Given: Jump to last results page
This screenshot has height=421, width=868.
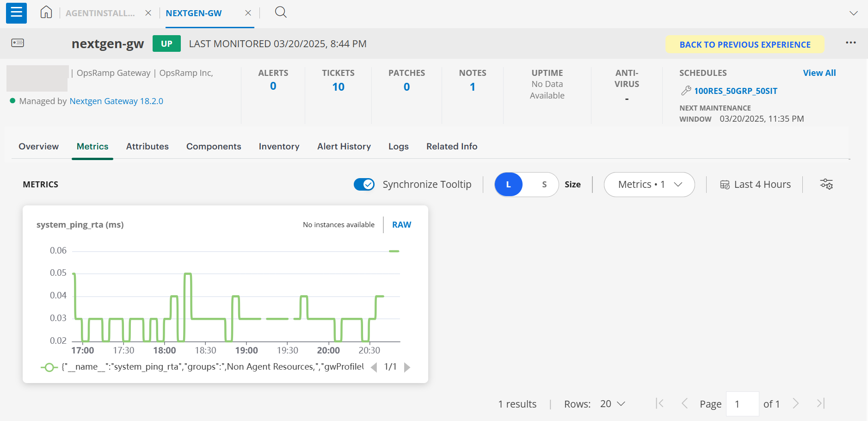Looking at the screenshot, I should (821, 403).
